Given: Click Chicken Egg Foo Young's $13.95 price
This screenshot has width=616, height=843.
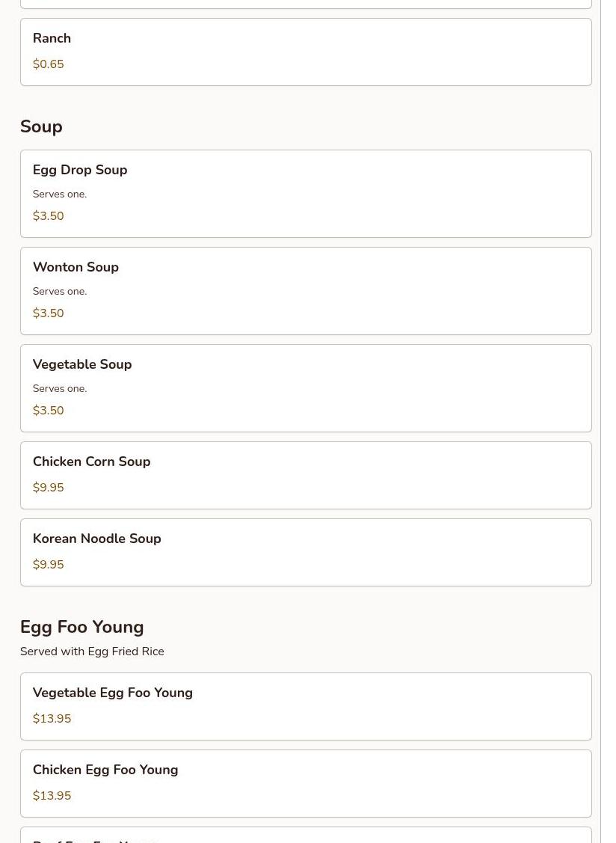Looking at the screenshot, I should pos(52,796).
